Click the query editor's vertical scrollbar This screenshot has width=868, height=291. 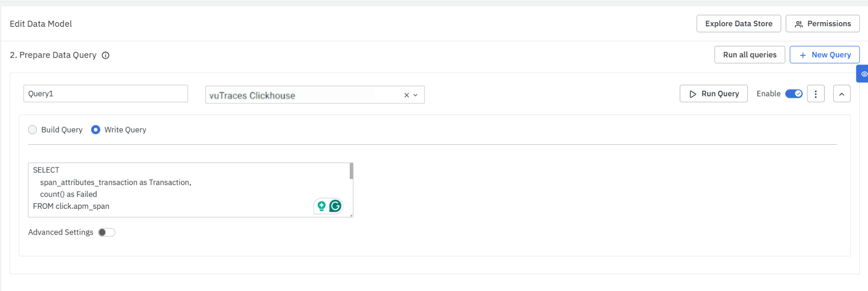[x=351, y=171]
